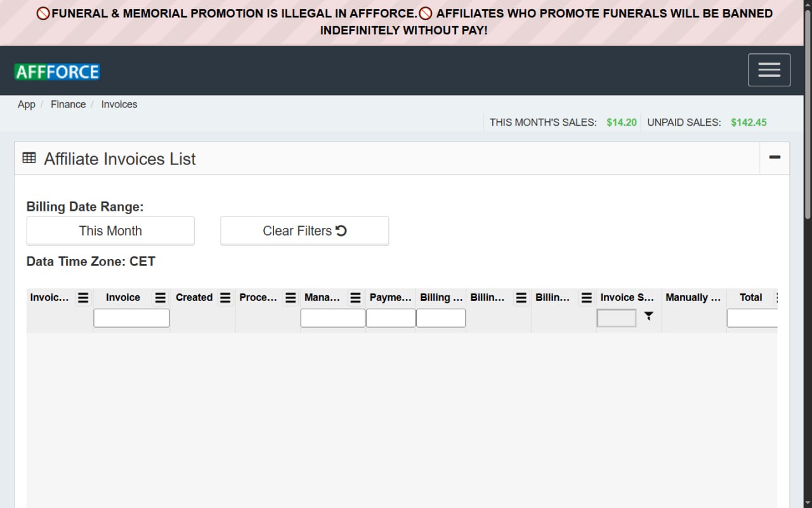Open the Processed column menu icon
Image resolution: width=812 pixels, height=508 pixels.
[x=291, y=298]
